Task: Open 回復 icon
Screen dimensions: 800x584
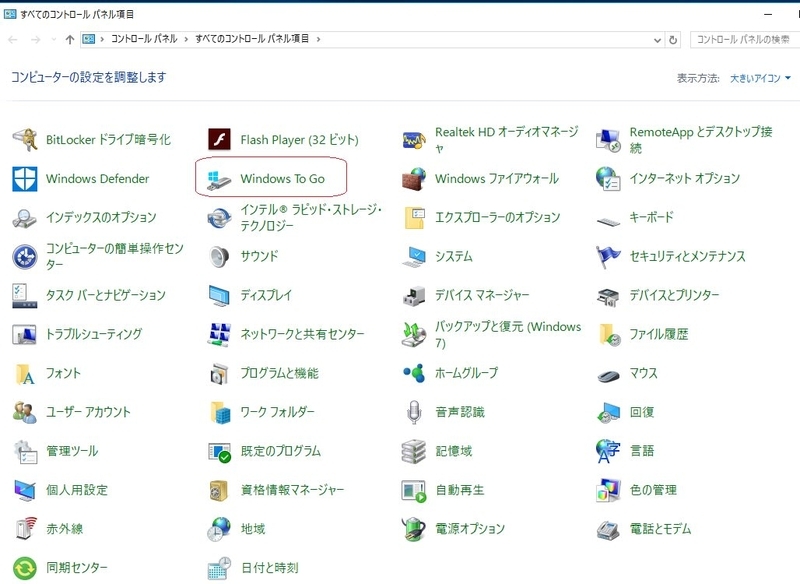Action: click(x=608, y=412)
